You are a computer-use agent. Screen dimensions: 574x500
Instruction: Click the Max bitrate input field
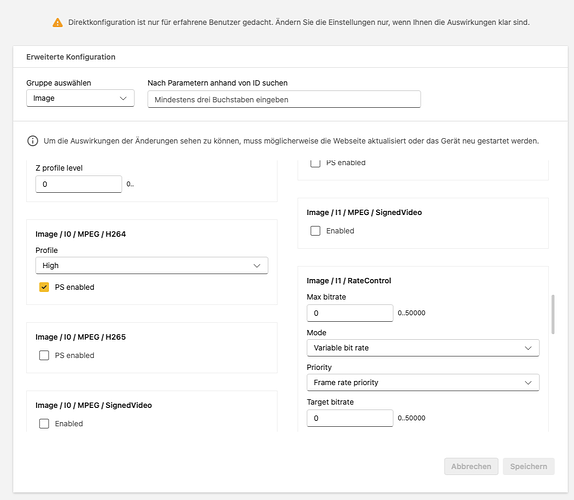coord(350,313)
